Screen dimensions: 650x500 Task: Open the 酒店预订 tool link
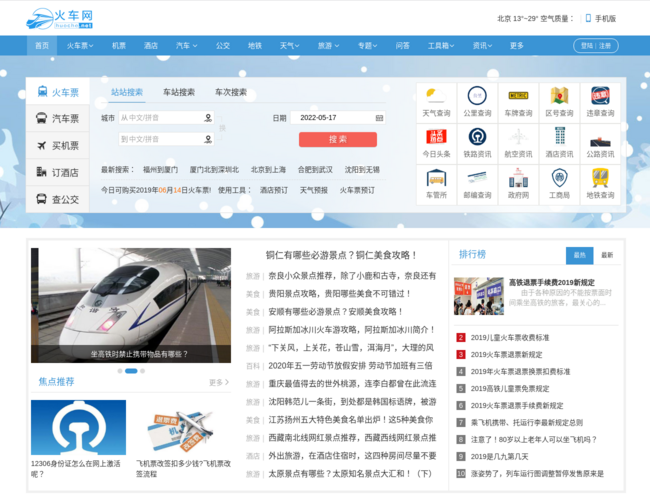click(x=274, y=190)
